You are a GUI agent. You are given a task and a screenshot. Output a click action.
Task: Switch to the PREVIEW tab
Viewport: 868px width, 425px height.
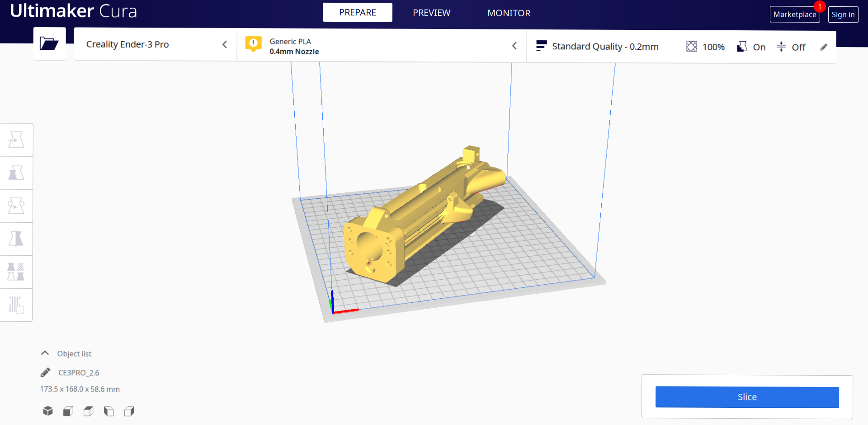[x=431, y=13]
